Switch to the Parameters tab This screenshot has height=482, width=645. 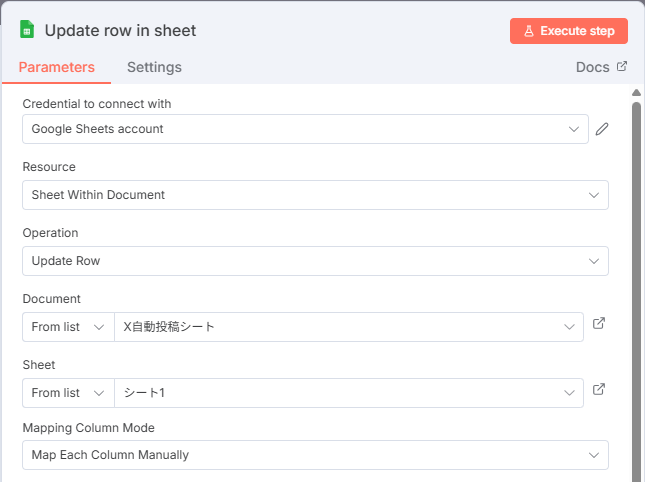coord(57,67)
